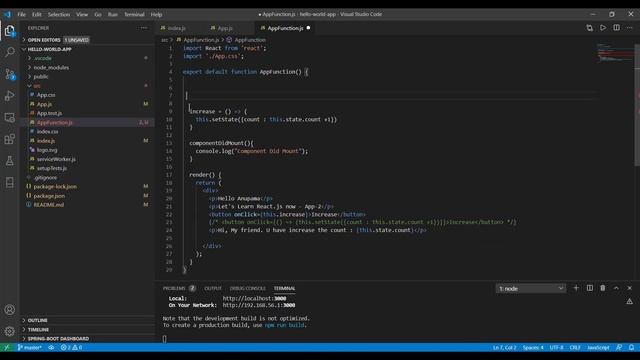Open the Run menu
The width and height of the screenshot is (640, 360).
point(113,14)
